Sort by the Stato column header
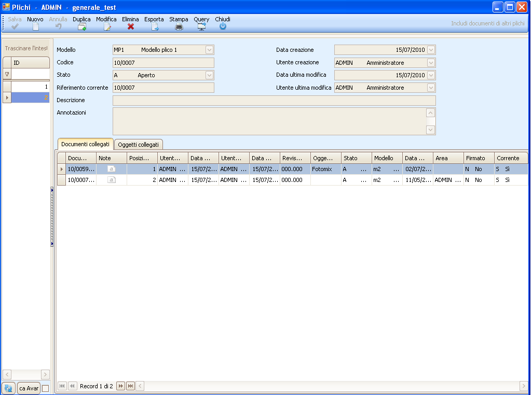532x395 pixels. coord(356,158)
